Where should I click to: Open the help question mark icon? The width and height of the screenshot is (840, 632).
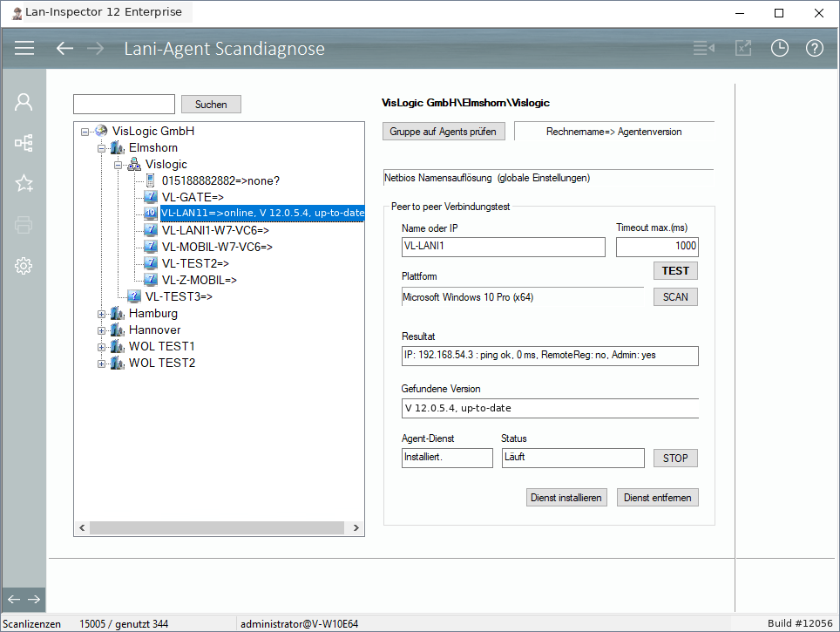click(814, 48)
